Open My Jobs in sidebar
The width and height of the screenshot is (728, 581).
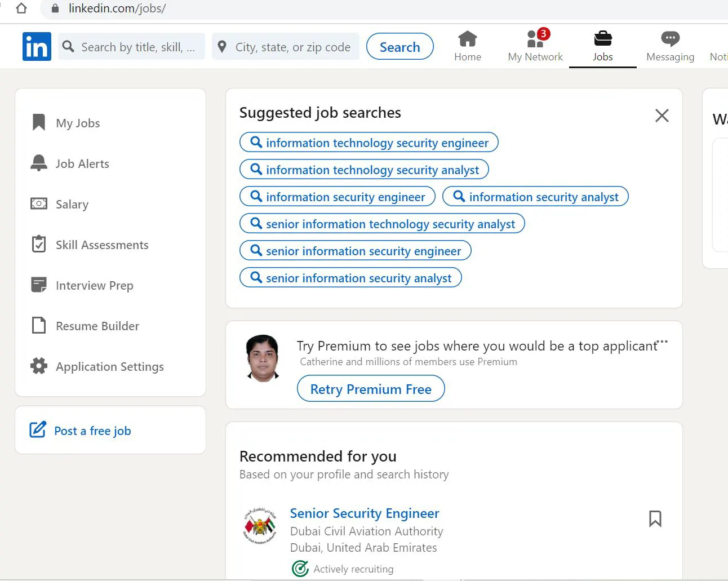point(78,123)
